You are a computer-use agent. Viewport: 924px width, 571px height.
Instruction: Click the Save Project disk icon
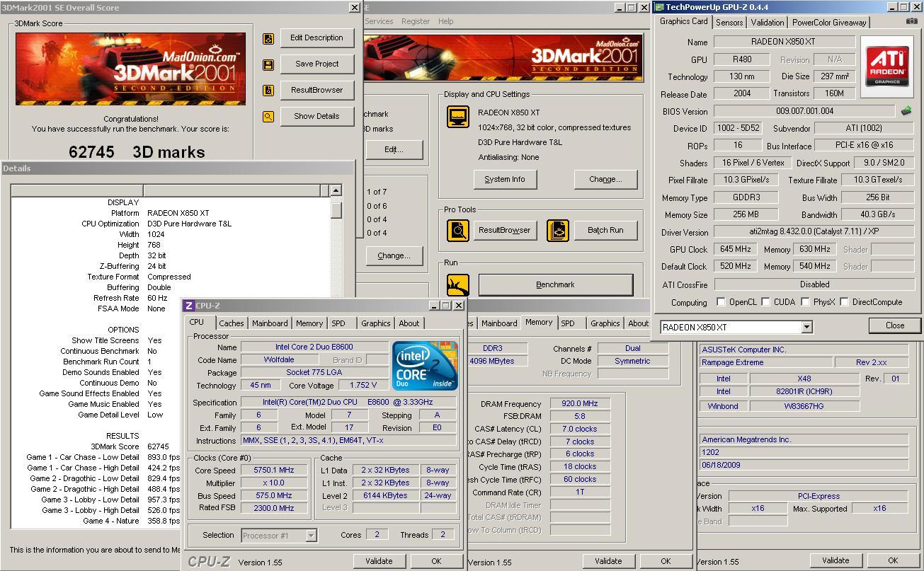click(268, 65)
